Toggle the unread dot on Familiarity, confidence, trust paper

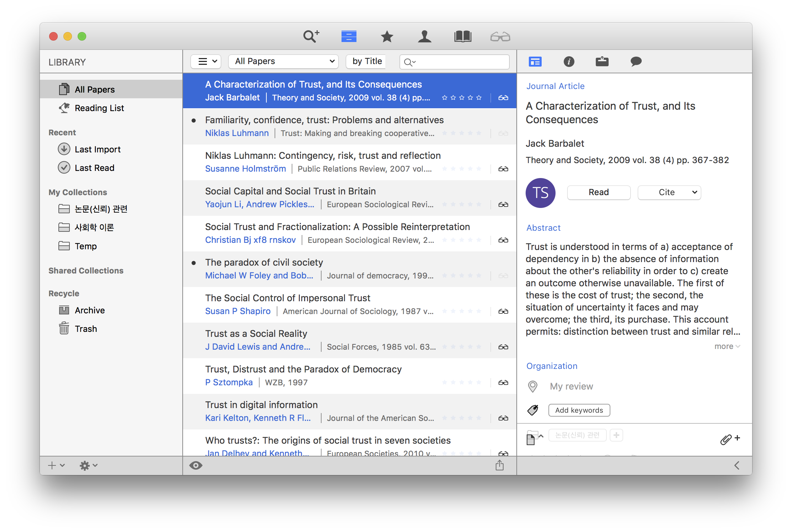(x=194, y=120)
